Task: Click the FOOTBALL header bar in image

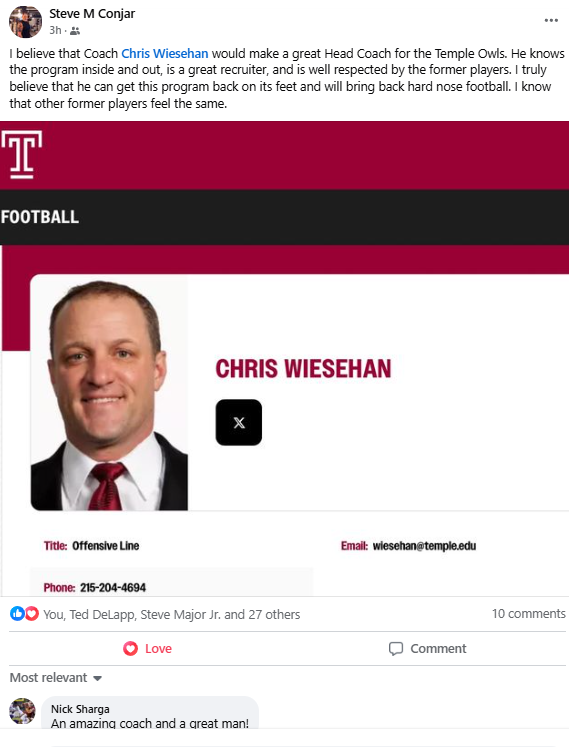Action: [x=284, y=217]
